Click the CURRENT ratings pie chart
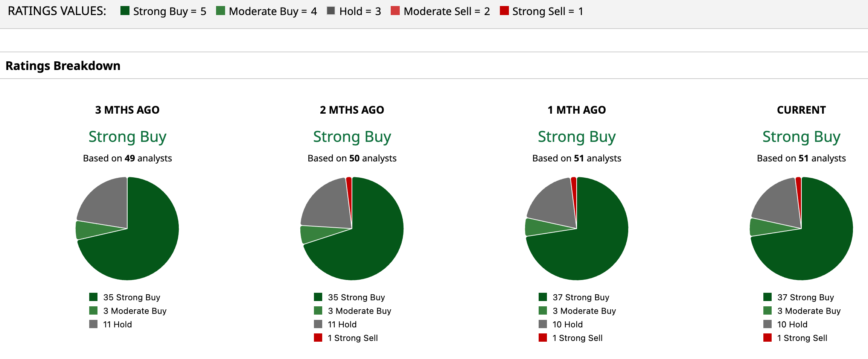 pyautogui.click(x=801, y=228)
